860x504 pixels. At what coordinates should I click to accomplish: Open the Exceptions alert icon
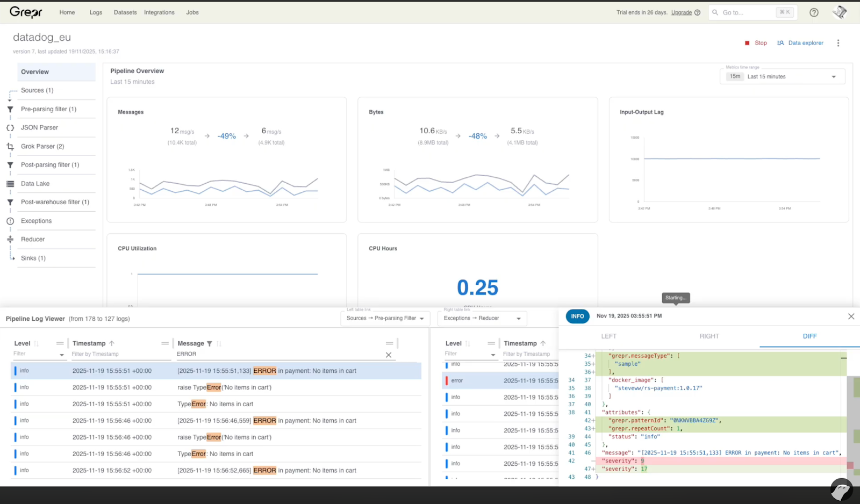(x=10, y=221)
